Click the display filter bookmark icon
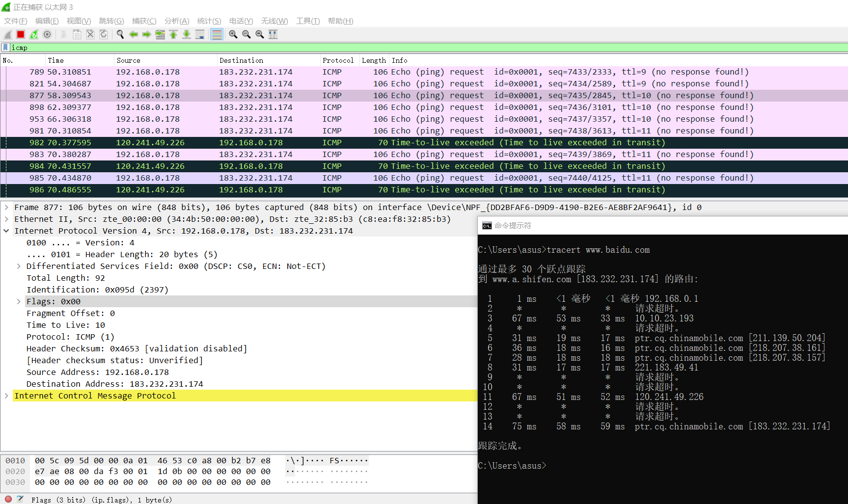 click(5, 48)
